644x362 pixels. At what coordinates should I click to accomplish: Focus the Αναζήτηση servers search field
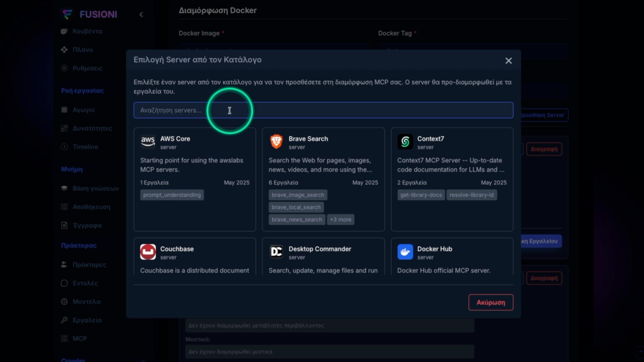[x=323, y=110]
